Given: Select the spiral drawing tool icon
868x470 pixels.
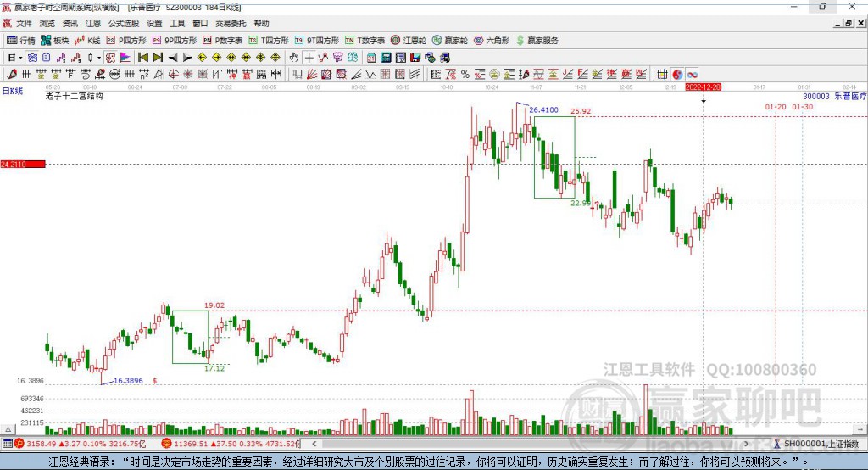Looking at the screenshot, I should [x=86, y=75].
